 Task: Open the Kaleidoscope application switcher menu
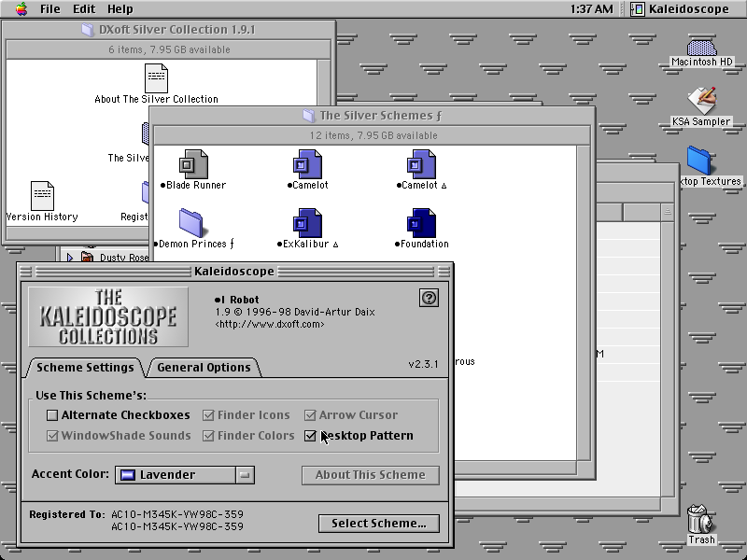(681, 9)
